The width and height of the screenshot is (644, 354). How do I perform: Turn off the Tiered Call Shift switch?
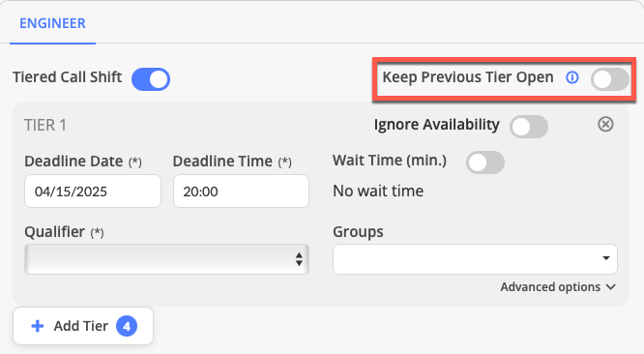pos(151,79)
